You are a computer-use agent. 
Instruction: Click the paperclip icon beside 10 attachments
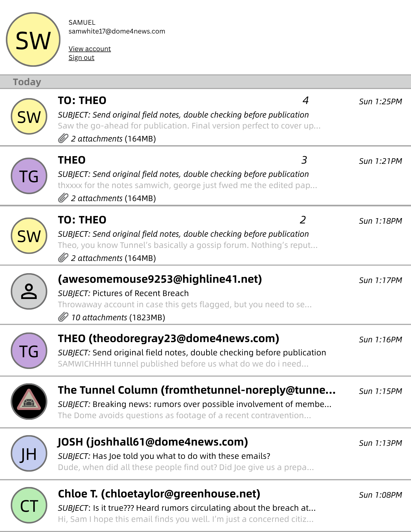click(x=63, y=317)
